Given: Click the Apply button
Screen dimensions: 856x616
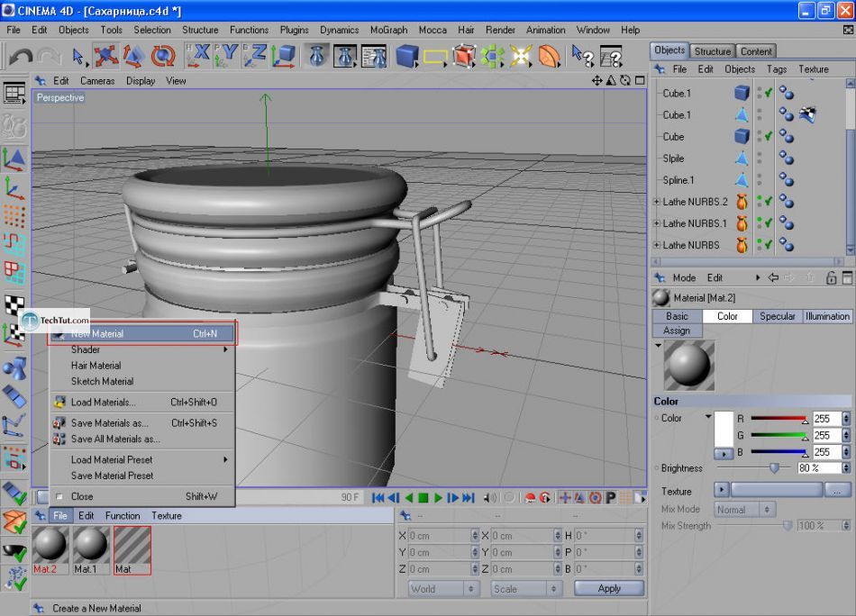Looking at the screenshot, I should (x=609, y=589).
